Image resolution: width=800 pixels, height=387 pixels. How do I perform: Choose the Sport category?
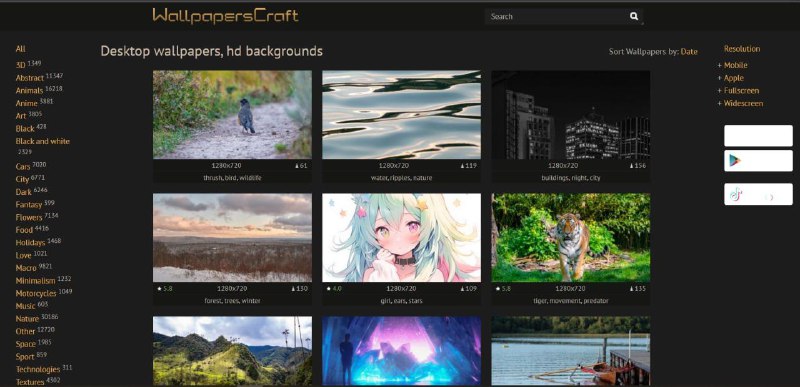coord(25,357)
